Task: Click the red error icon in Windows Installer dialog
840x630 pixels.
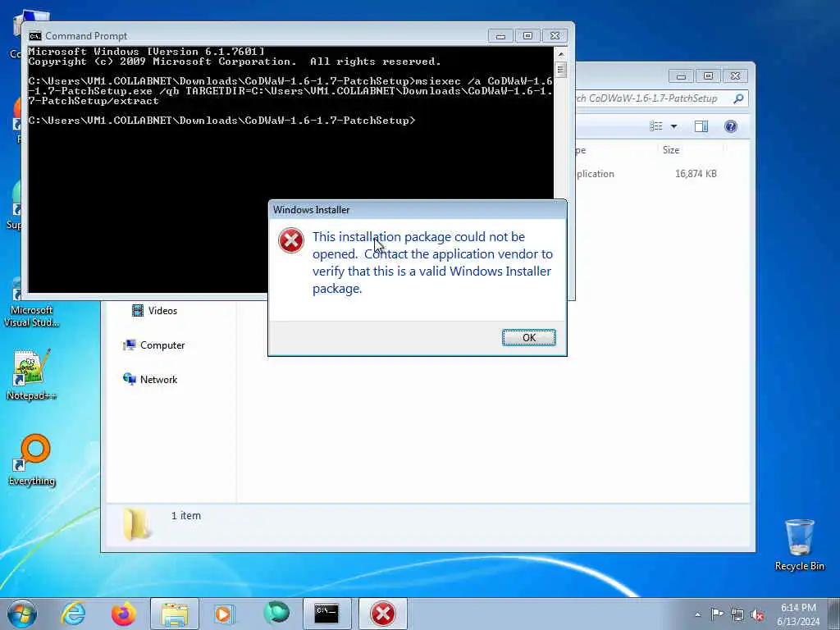Action: tap(291, 240)
